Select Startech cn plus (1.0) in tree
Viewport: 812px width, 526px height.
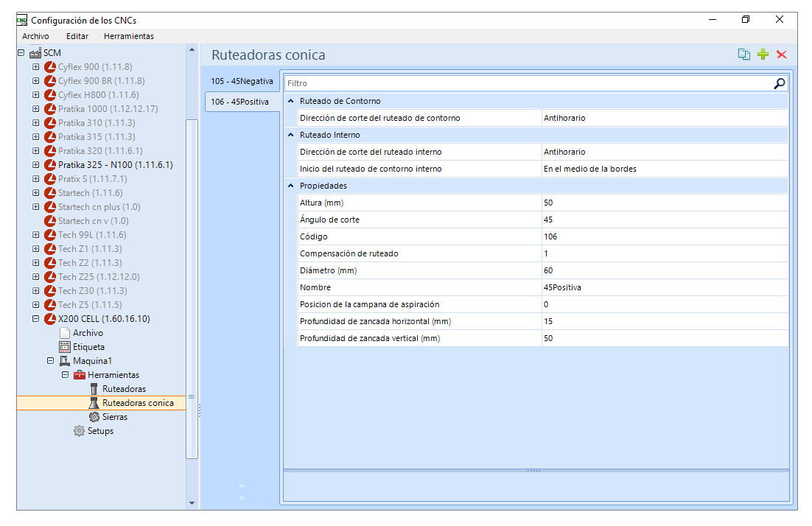coord(99,206)
